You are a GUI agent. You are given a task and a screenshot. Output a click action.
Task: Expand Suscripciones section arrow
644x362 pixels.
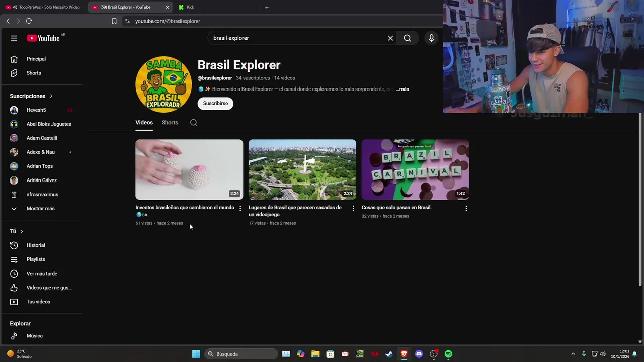(51, 96)
